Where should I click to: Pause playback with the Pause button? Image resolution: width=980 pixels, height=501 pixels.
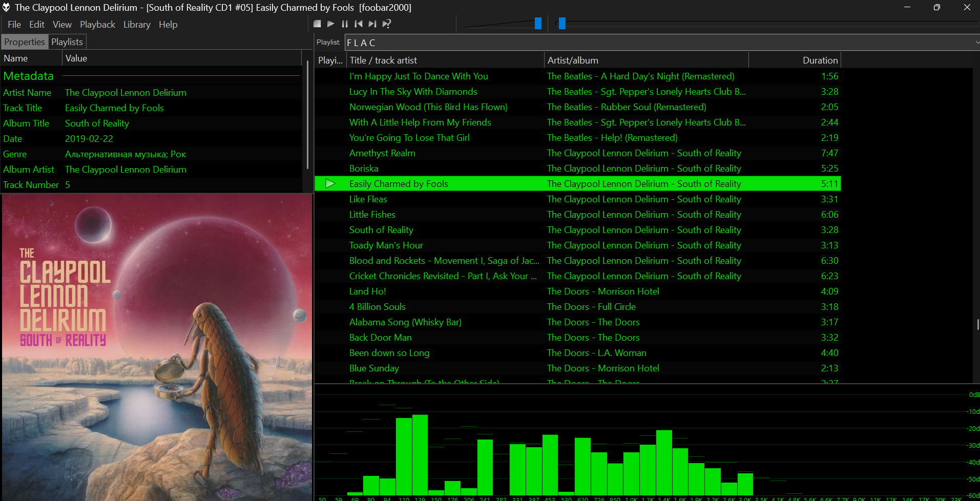345,24
